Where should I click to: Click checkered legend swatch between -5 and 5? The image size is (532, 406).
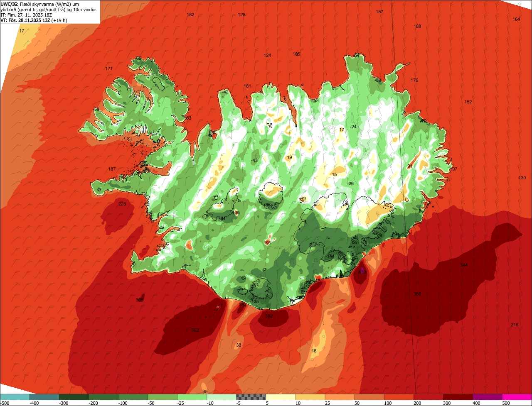(x=251, y=397)
